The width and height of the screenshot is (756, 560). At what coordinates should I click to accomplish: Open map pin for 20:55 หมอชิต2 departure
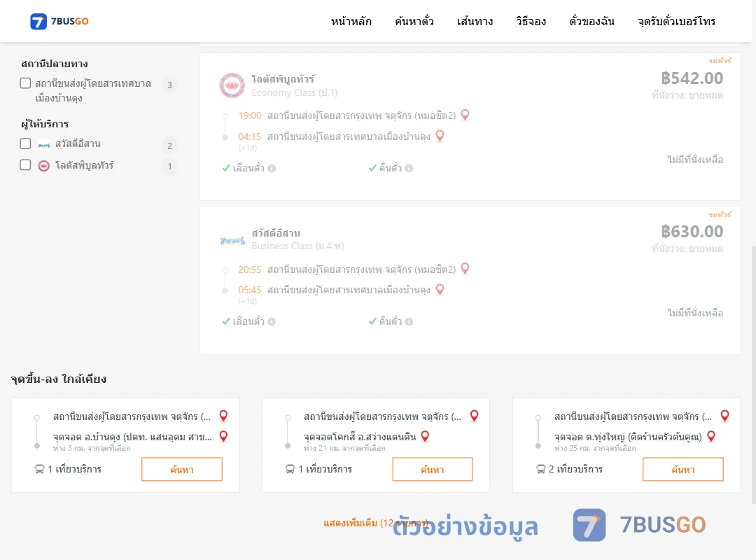pos(465,269)
